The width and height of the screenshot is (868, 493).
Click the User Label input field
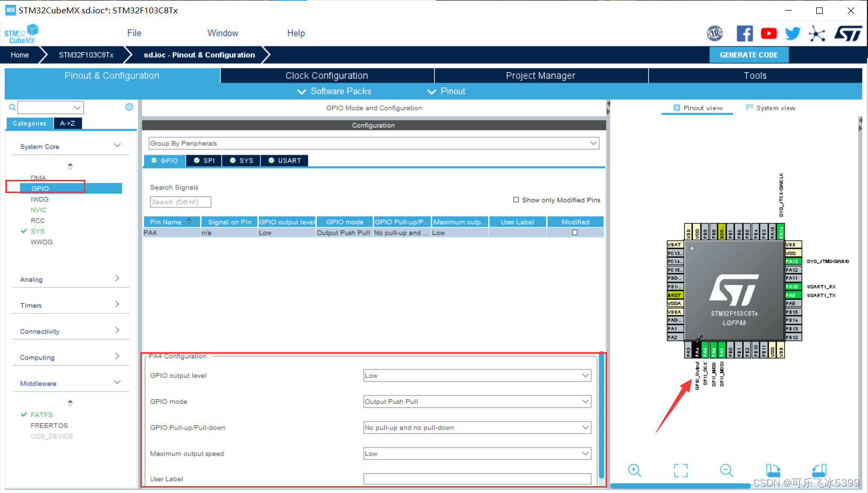coord(477,479)
